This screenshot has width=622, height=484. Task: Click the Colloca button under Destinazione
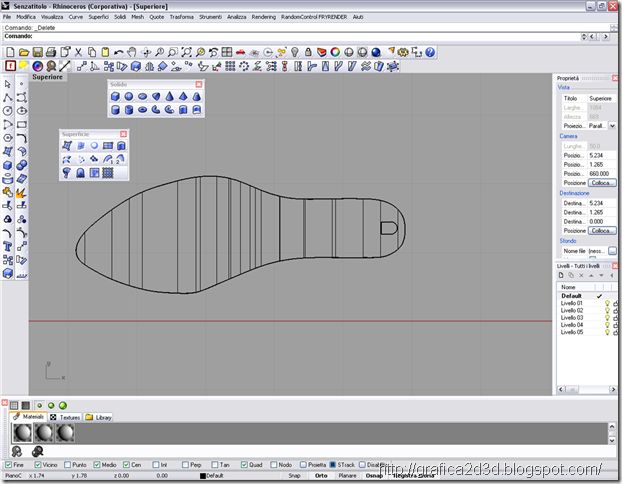pyautogui.click(x=602, y=231)
